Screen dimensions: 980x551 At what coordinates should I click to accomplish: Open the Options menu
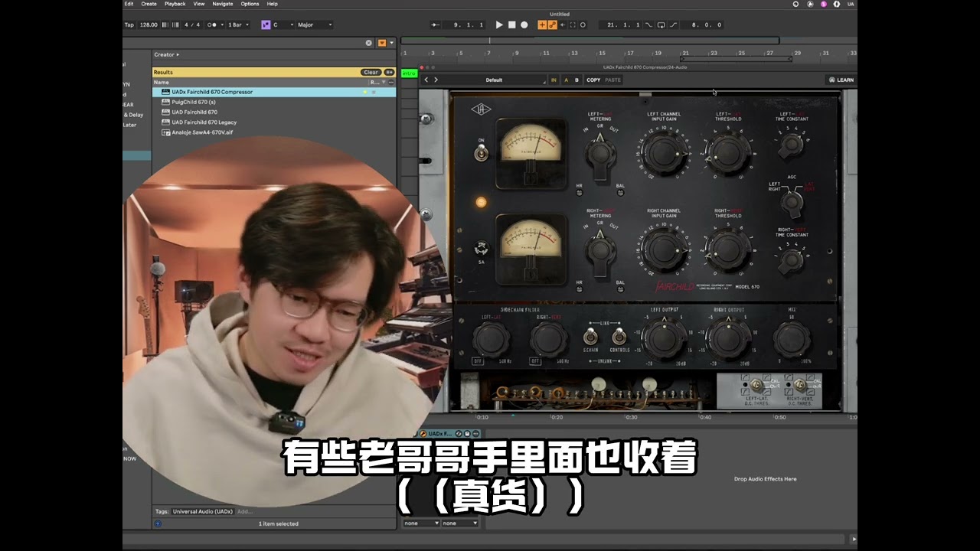(x=250, y=4)
